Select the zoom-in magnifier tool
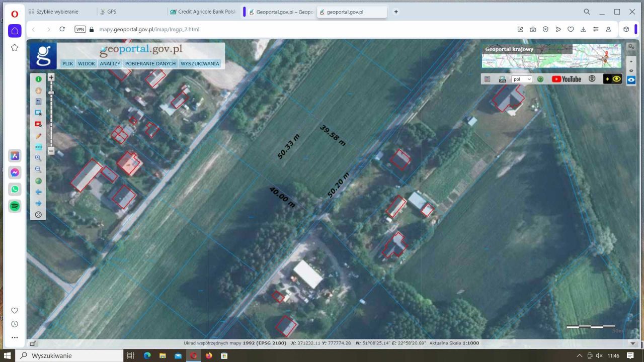 click(x=38, y=157)
